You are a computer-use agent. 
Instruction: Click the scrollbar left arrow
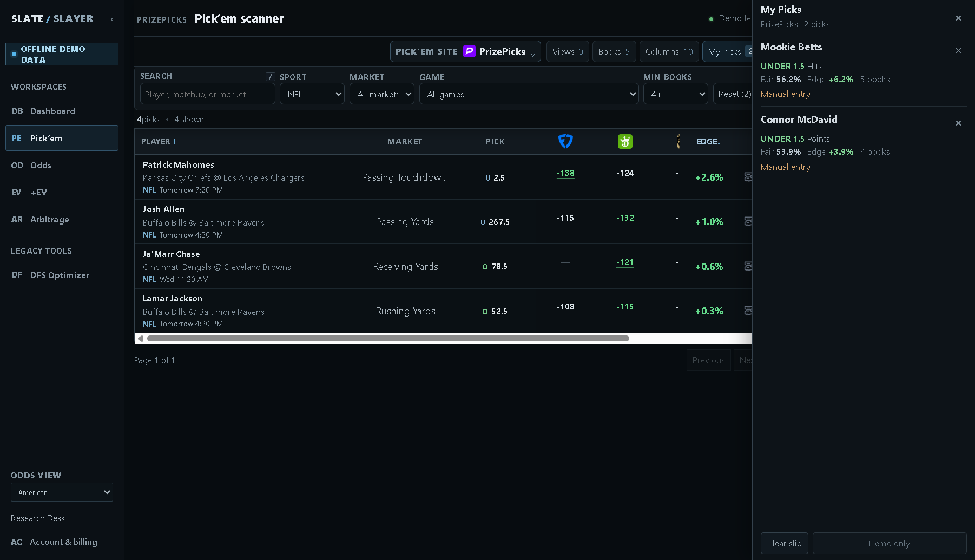click(x=140, y=339)
